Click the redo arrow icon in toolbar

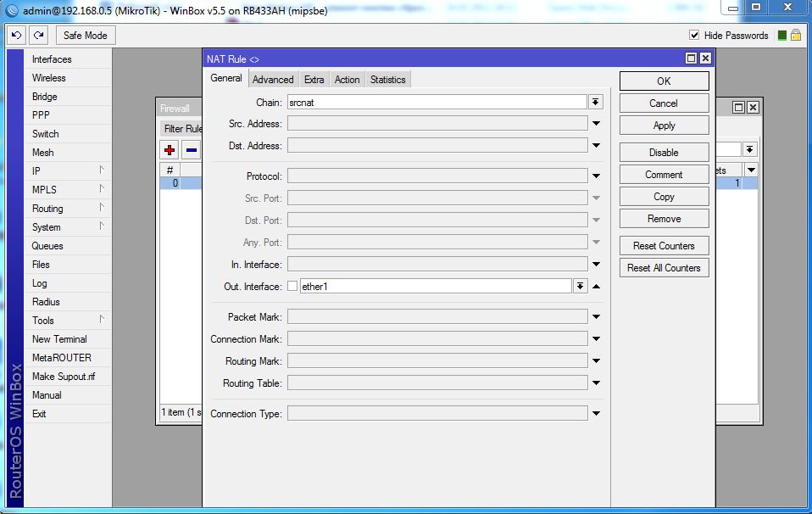(39, 36)
